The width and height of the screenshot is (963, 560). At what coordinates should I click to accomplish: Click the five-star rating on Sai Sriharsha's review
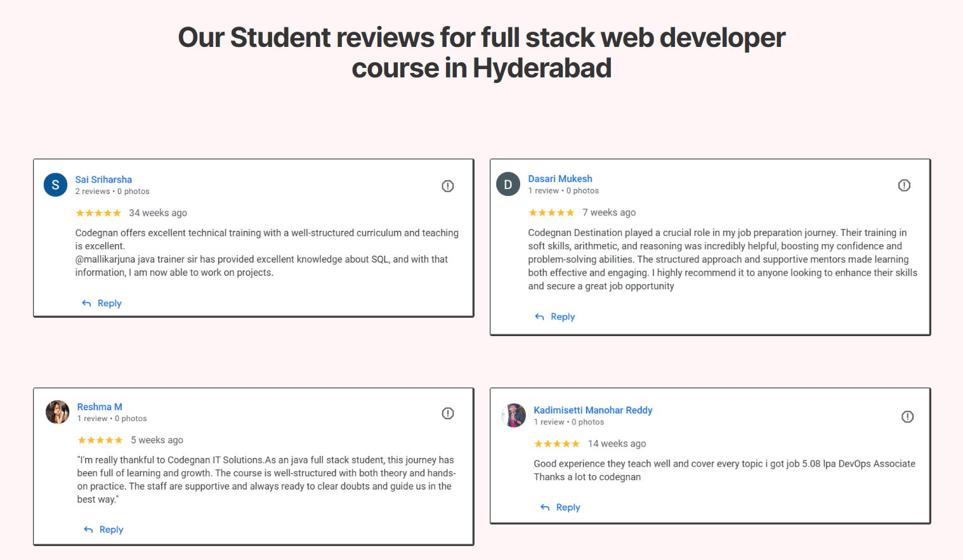click(x=98, y=213)
